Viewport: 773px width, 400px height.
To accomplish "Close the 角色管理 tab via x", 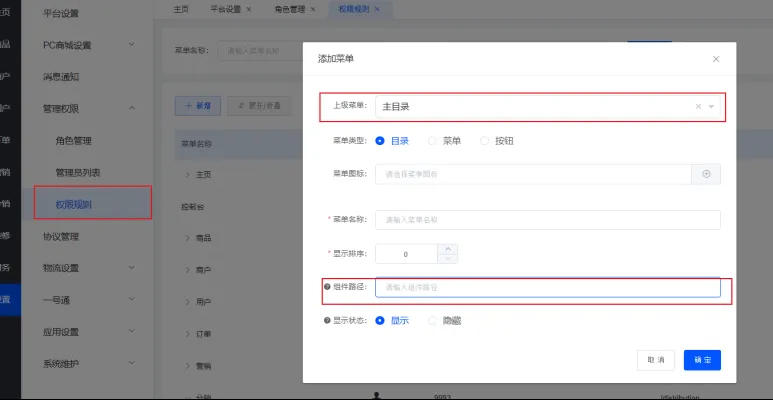I will tap(312, 8).
